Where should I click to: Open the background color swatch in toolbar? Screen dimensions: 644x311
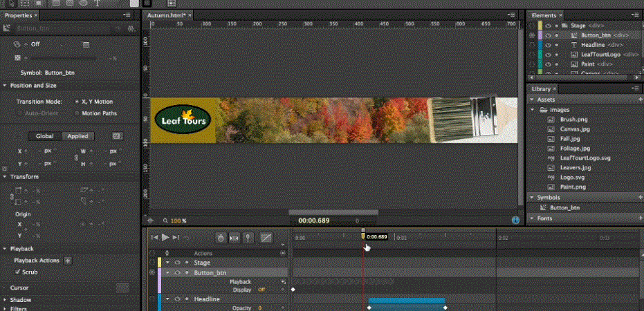pyautogui.click(x=134, y=3)
